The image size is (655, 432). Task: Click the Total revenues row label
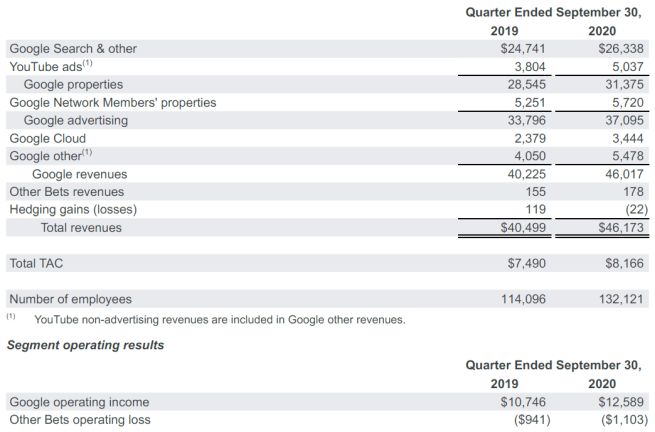point(81,228)
